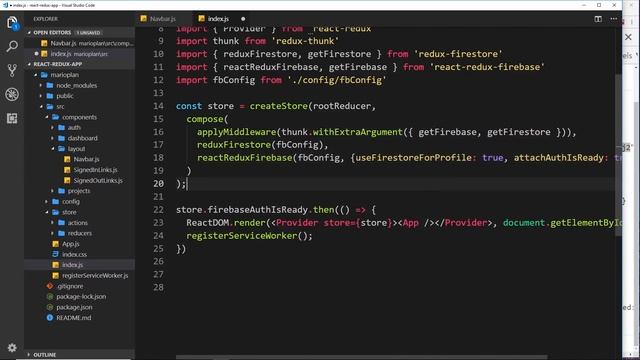This screenshot has height=360, width=640.
Task: Click the VS Code title bar icon
Action: [x=5, y=5]
